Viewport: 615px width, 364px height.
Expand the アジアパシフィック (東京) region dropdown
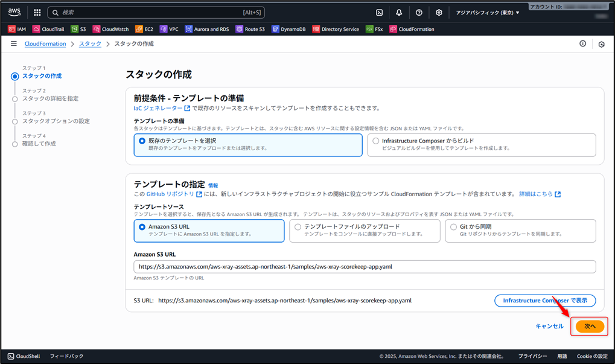(x=488, y=12)
